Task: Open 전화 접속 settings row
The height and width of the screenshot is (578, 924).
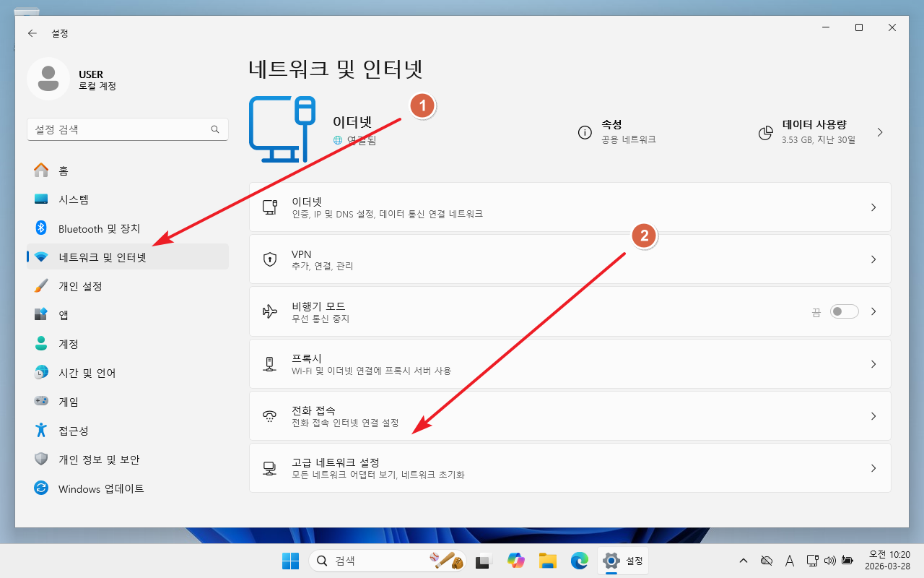Action: [x=570, y=416]
